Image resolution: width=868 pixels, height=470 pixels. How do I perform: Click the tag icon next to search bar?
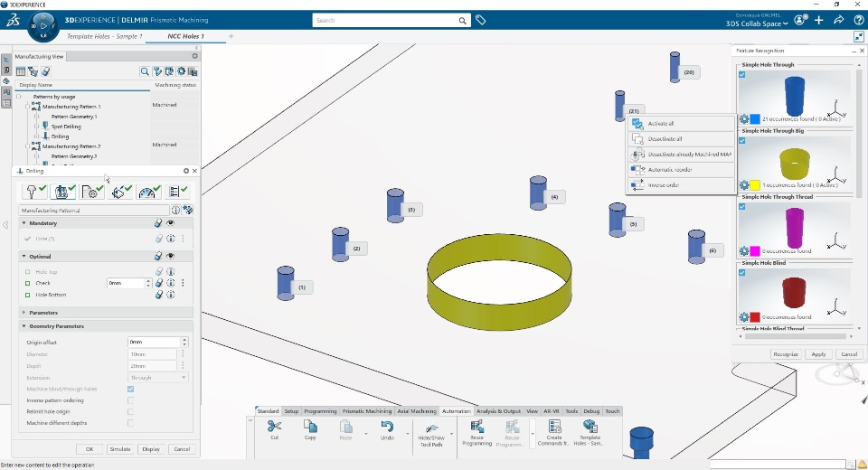pyautogui.click(x=480, y=21)
